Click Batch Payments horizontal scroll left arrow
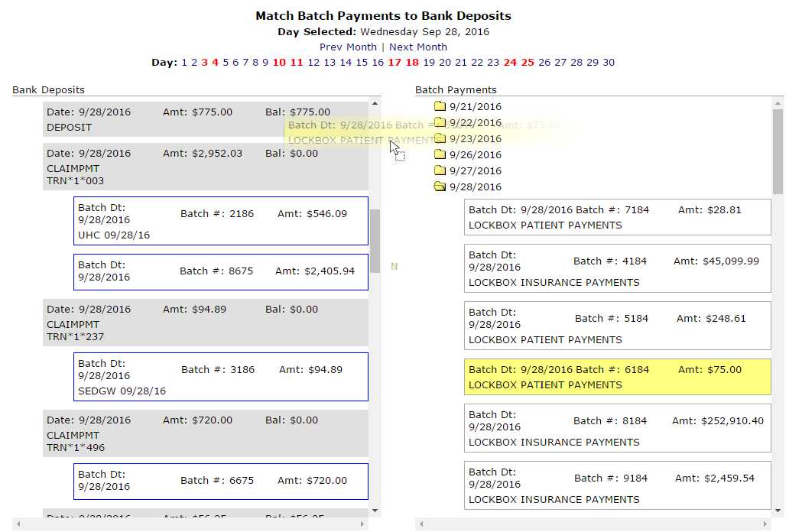Screen dimensions: 789x532 (421, 524)
